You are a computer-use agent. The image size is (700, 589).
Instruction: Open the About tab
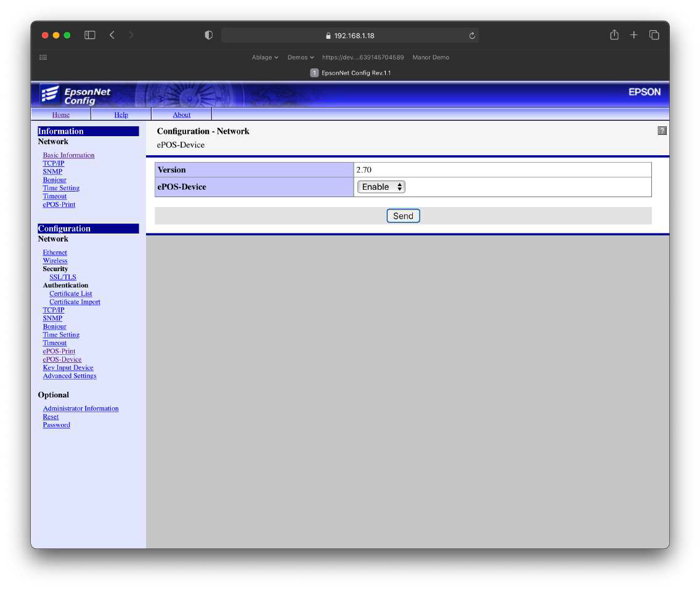click(x=182, y=115)
